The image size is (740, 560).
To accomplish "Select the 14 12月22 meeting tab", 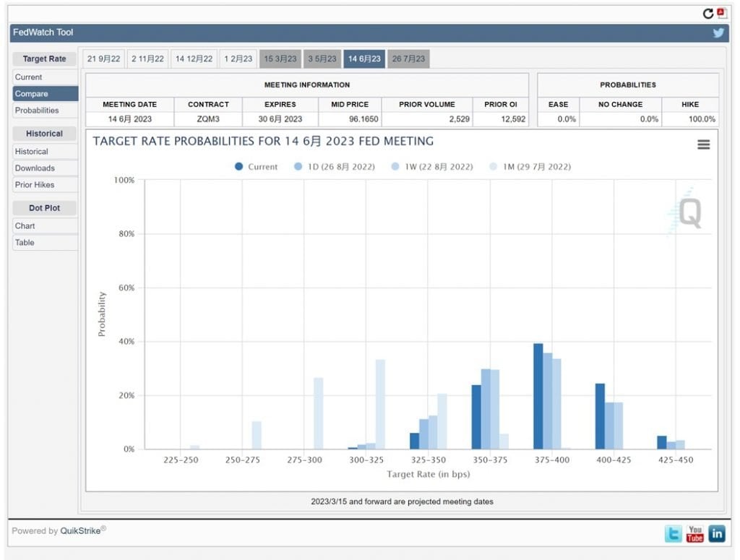I will [194, 59].
